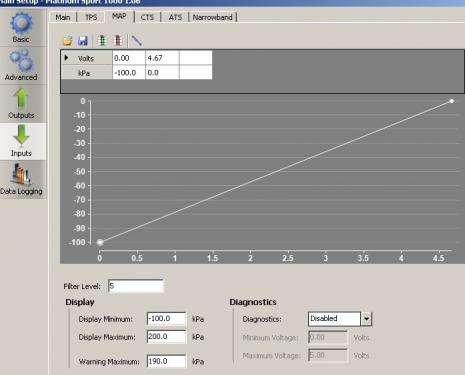This screenshot has height=375, width=465.
Task: Switch to the CTS tab
Action: pos(147,17)
